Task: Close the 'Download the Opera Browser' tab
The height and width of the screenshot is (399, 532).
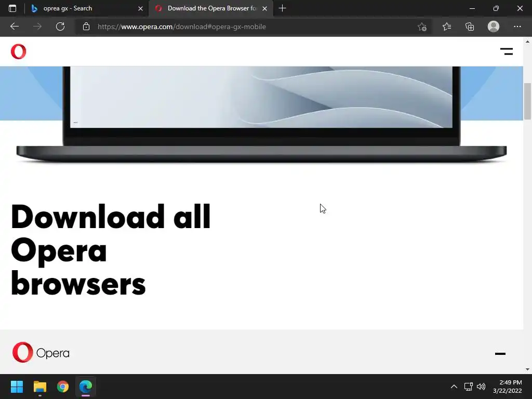Action: pyautogui.click(x=264, y=8)
